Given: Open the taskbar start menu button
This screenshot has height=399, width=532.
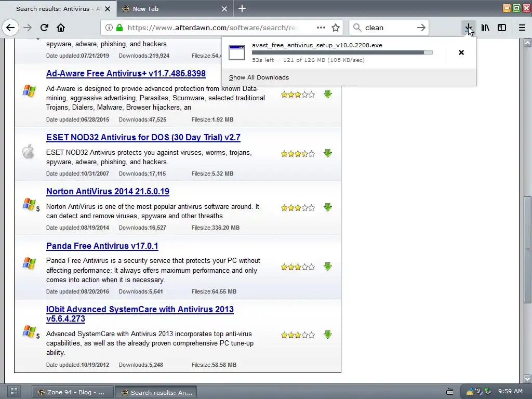Looking at the screenshot, I should click(14, 391).
